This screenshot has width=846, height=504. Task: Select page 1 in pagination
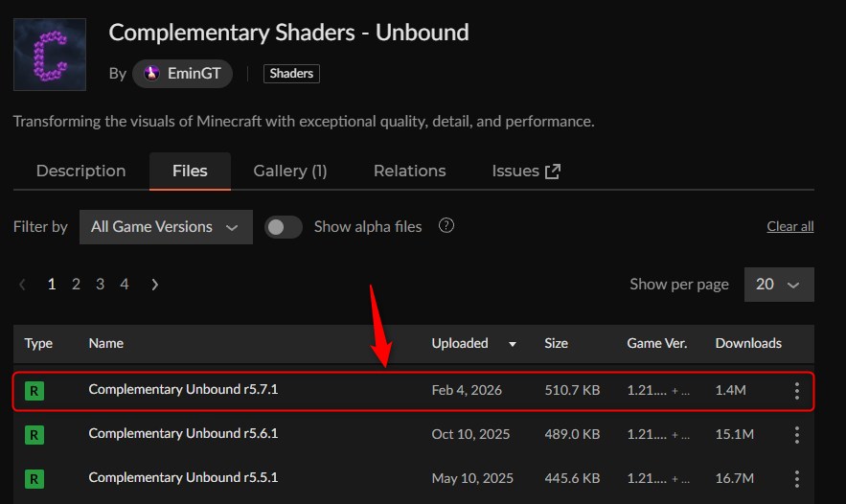[52, 285]
